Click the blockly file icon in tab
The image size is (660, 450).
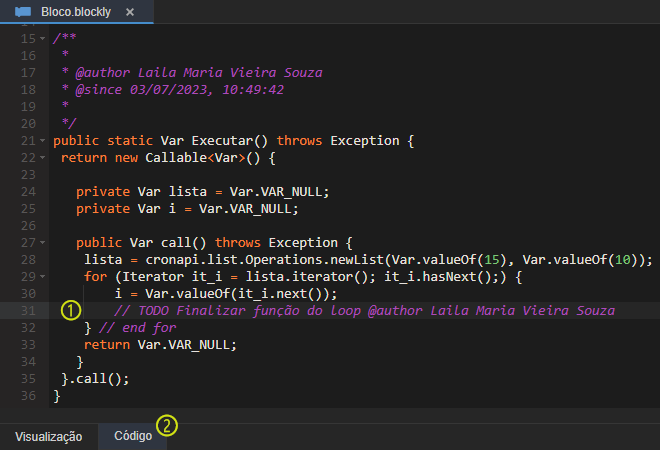[23, 12]
